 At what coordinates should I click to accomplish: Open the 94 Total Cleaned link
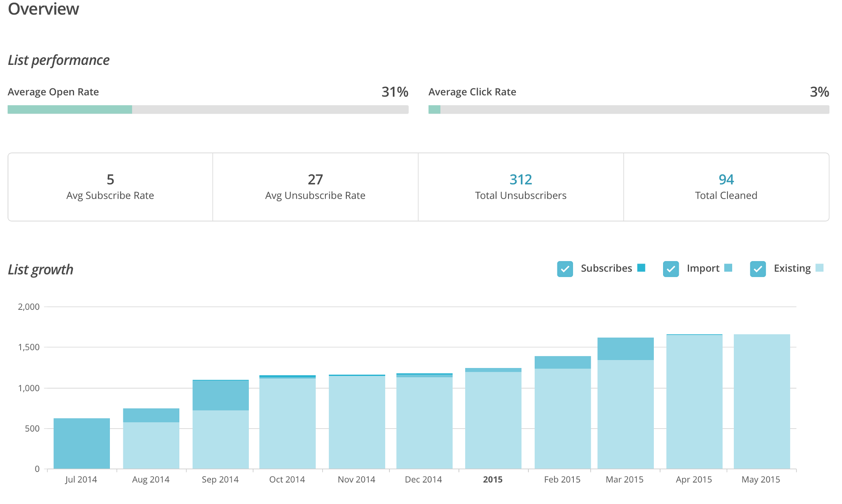[726, 180]
